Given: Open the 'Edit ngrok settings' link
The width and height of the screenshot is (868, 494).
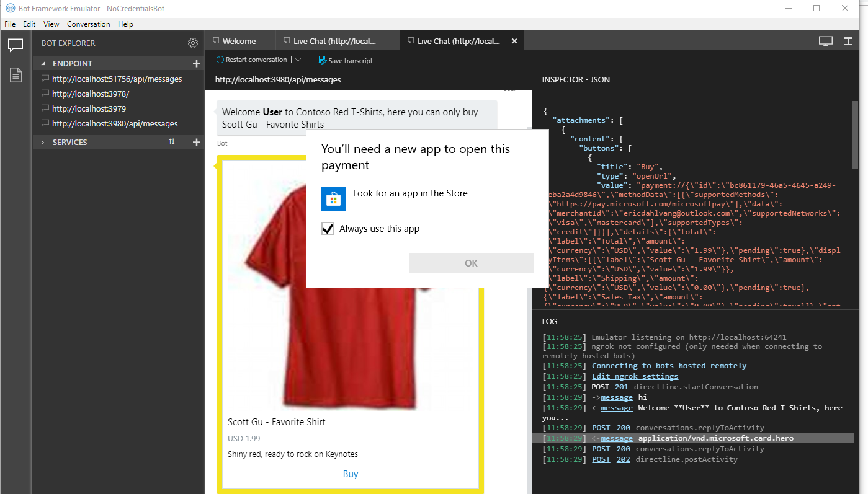Looking at the screenshot, I should click(x=635, y=376).
